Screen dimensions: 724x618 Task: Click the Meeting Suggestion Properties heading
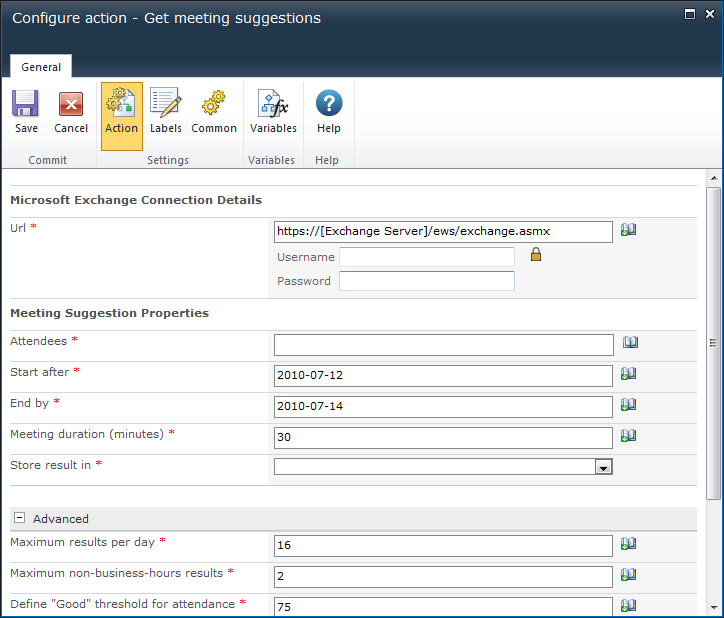109,313
